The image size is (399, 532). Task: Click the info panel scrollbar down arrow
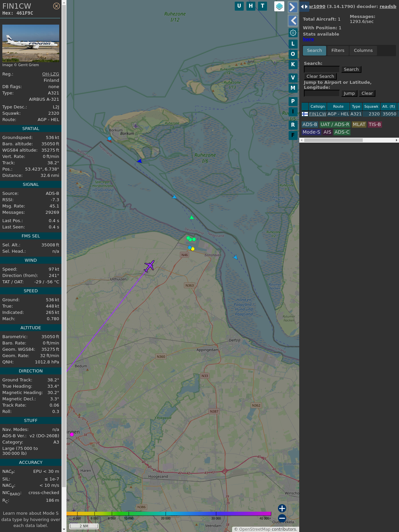(64, 529)
